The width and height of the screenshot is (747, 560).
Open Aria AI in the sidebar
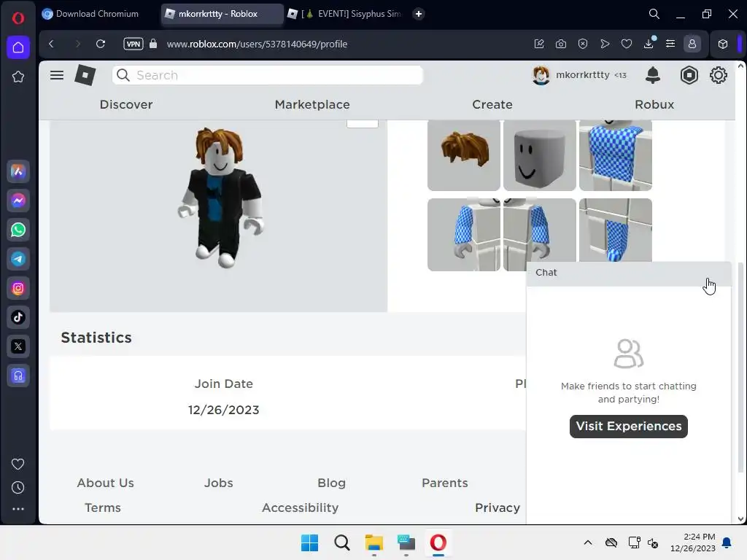[18, 171]
